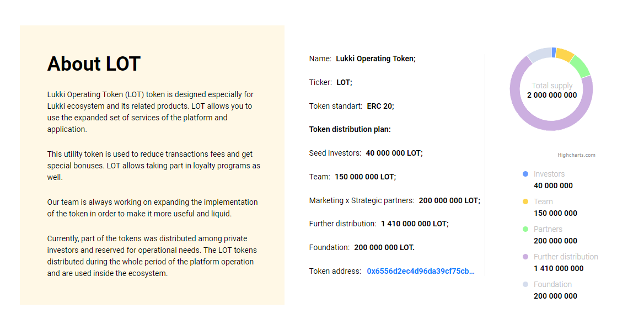Click the Total supply 2 000 000 000 label
Image resolution: width=644 pixels, height=313 pixels.
(551, 91)
